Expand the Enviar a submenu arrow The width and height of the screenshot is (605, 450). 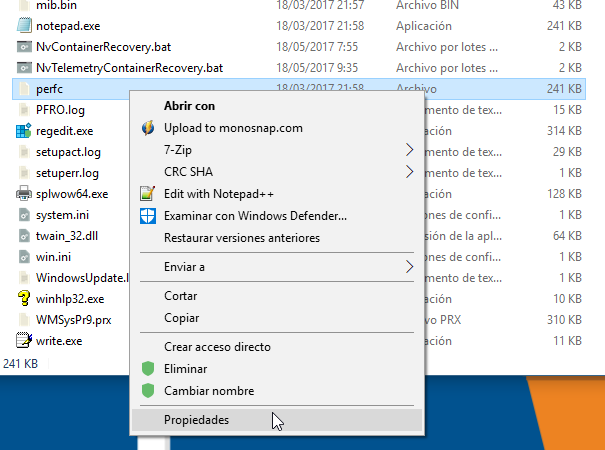[x=409, y=267]
